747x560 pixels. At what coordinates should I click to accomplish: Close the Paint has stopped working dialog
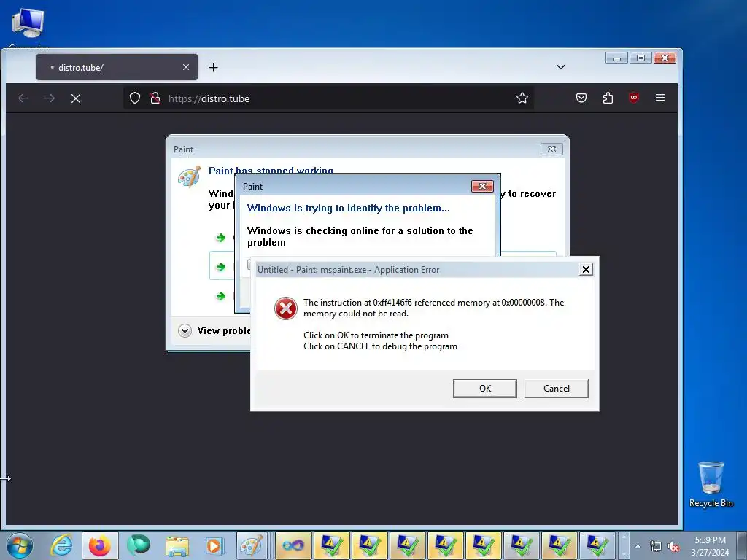pyautogui.click(x=551, y=149)
